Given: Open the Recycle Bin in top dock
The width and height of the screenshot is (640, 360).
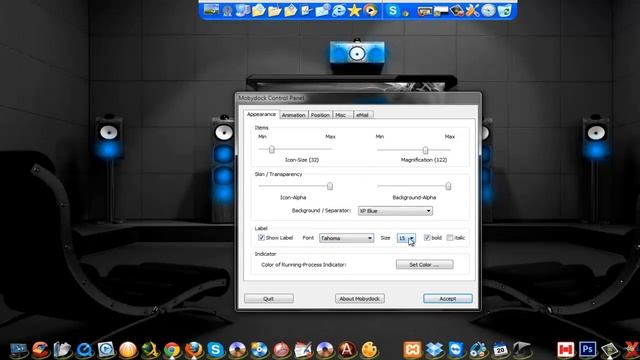Looking at the screenshot, I should pos(504,11).
